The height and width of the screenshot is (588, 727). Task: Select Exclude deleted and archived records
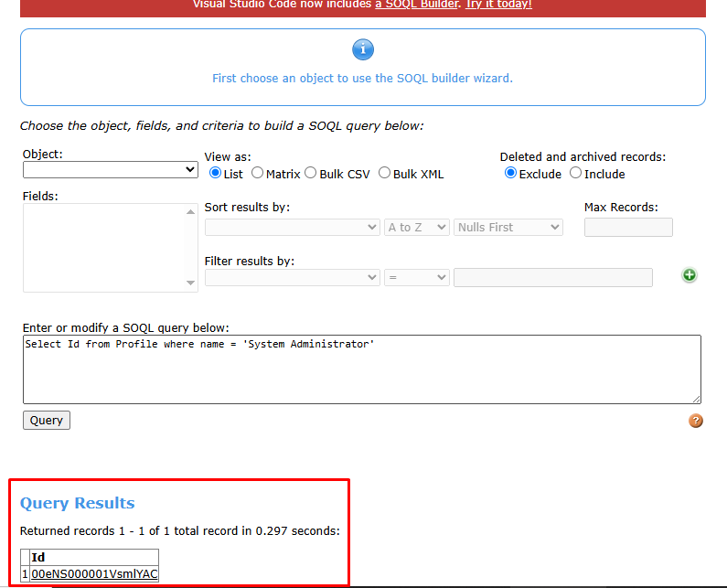click(510, 174)
